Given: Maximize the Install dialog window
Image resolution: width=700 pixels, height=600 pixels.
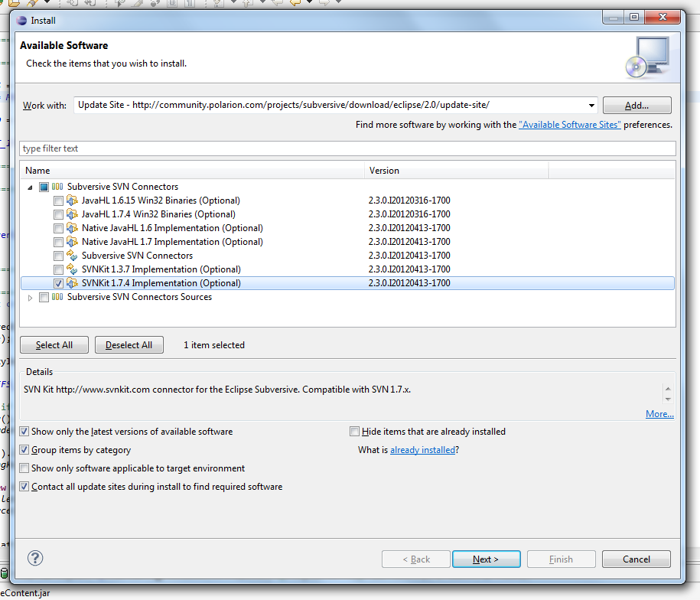Looking at the screenshot, I should 634,17.
